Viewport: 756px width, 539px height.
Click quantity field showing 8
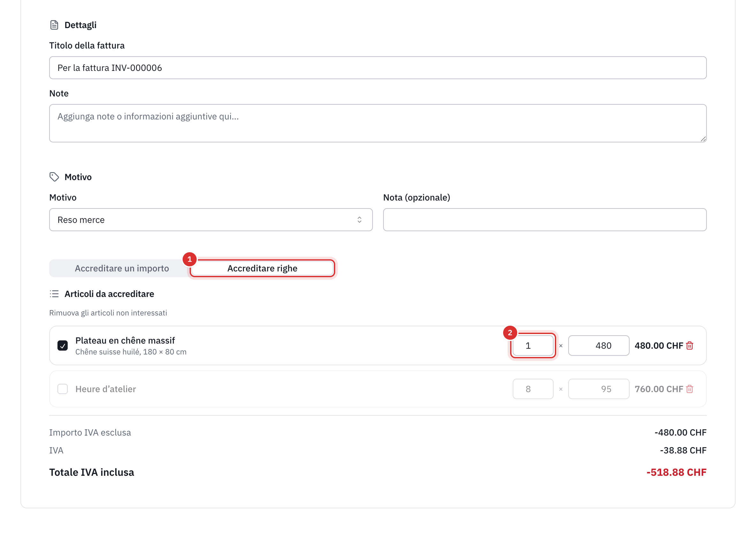[x=533, y=389]
